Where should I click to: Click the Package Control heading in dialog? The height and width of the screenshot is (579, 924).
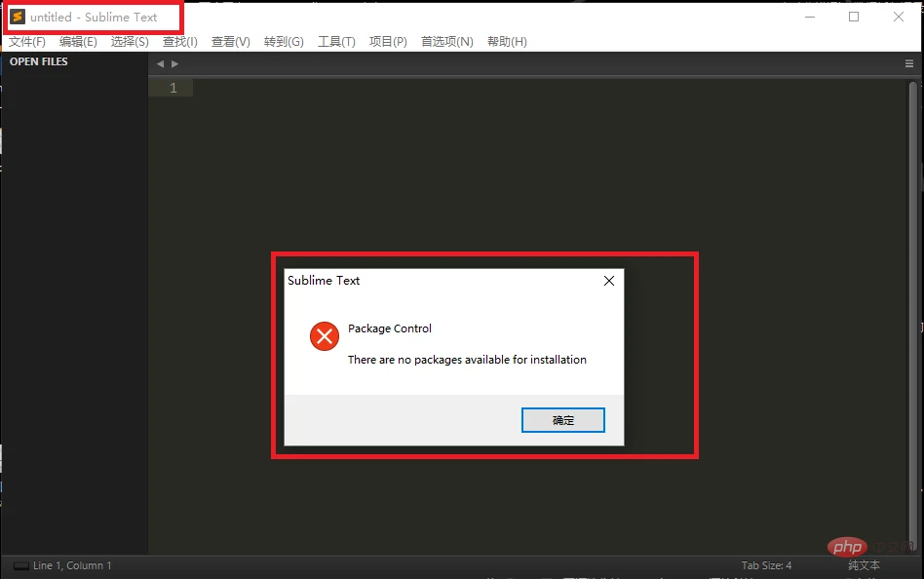(x=390, y=328)
